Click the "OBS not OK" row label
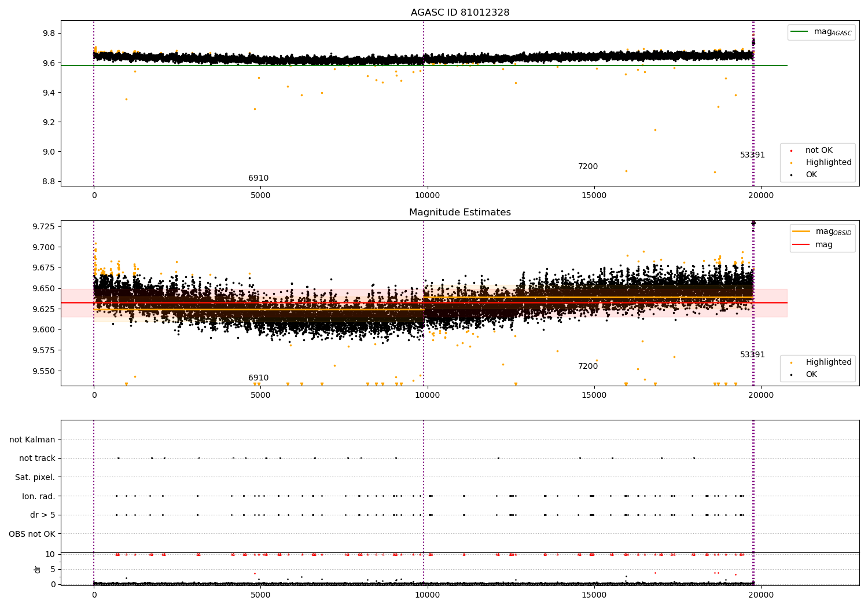The height and width of the screenshot is (608, 868). pyautogui.click(x=32, y=534)
